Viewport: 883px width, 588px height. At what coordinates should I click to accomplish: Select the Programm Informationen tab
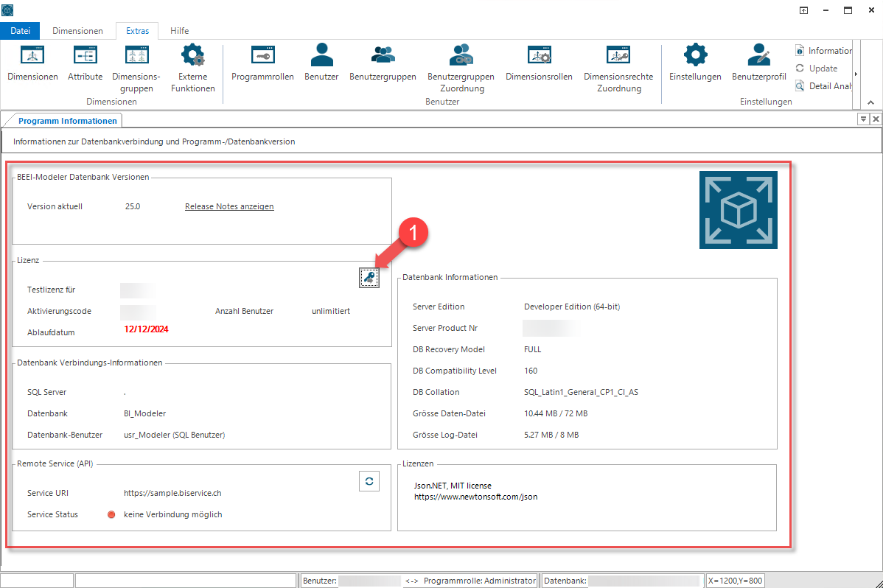click(68, 121)
